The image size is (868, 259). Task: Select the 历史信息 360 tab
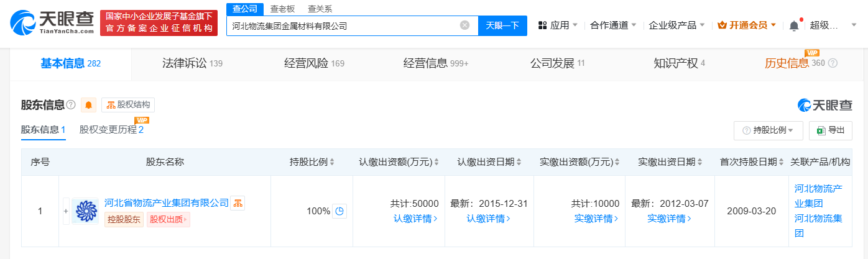(x=795, y=63)
